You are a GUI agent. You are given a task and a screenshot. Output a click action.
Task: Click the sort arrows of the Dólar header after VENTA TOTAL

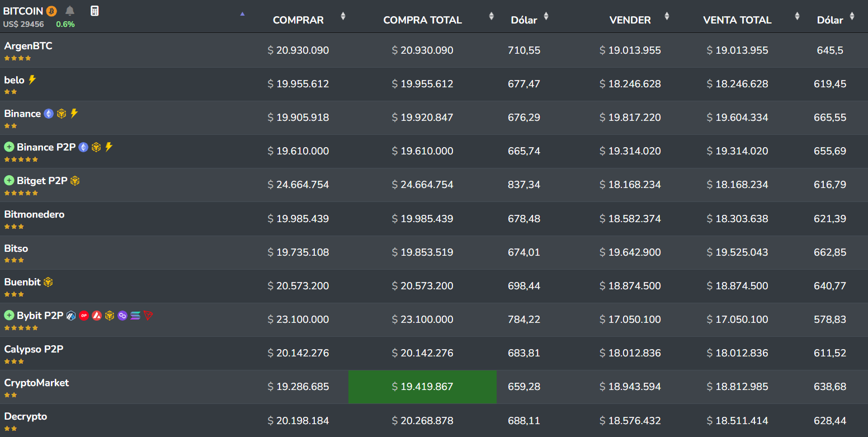(852, 16)
